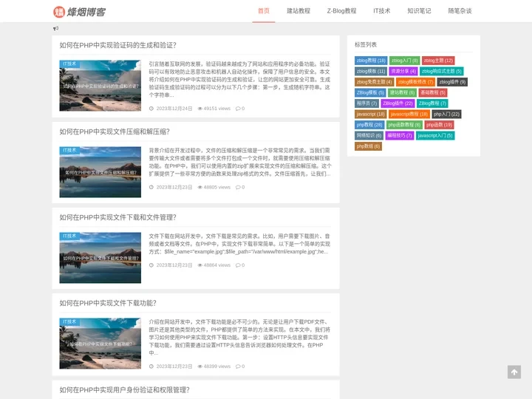Open 随笔杂谈 navigation item
This screenshot has height=399, width=532.
coord(460,11)
